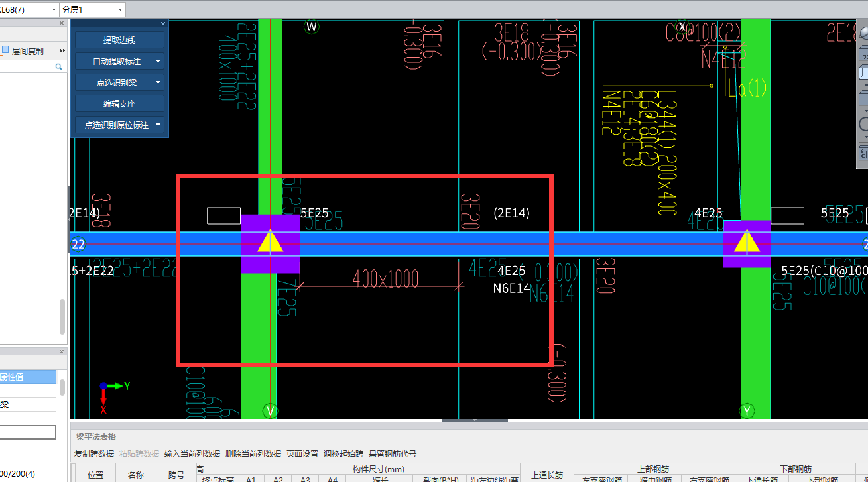The image size is (868, 482).
Task: Click the 名称 column header
Action: coord(136,475)
